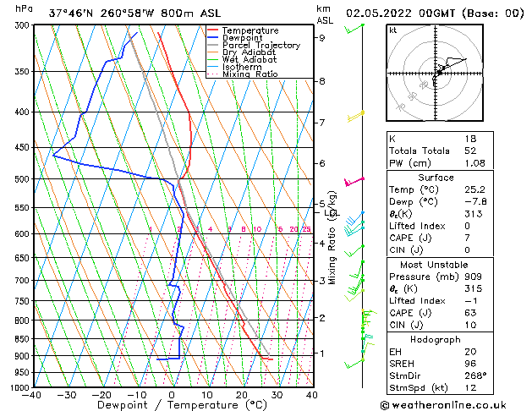The width and height of the screenshot is (532, 411).
Task: Click the 'km ASL' axis heading
Action: click(325, 14)
